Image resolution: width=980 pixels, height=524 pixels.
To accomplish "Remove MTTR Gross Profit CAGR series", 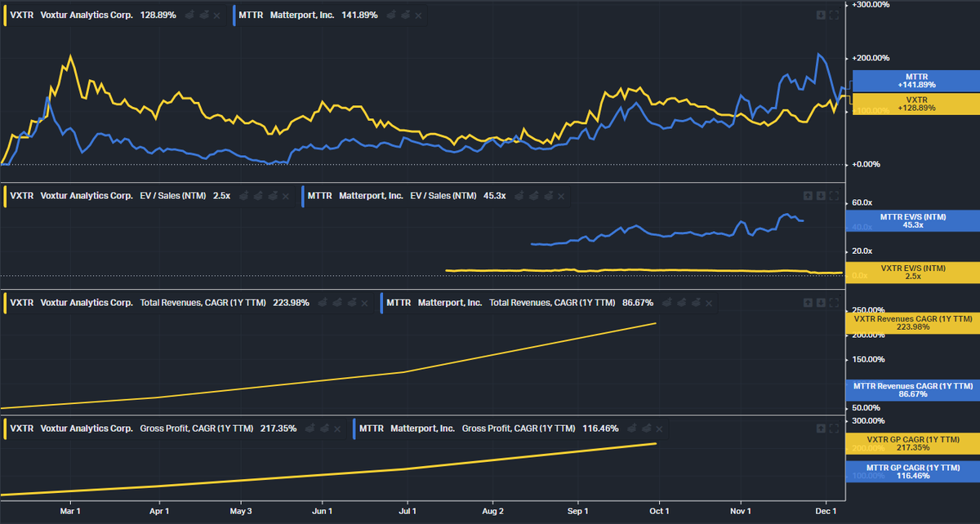I will click(x=659, y=429).
